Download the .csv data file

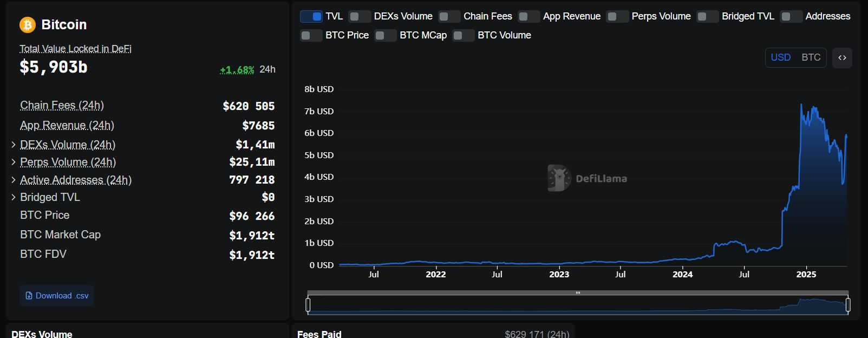57,296
